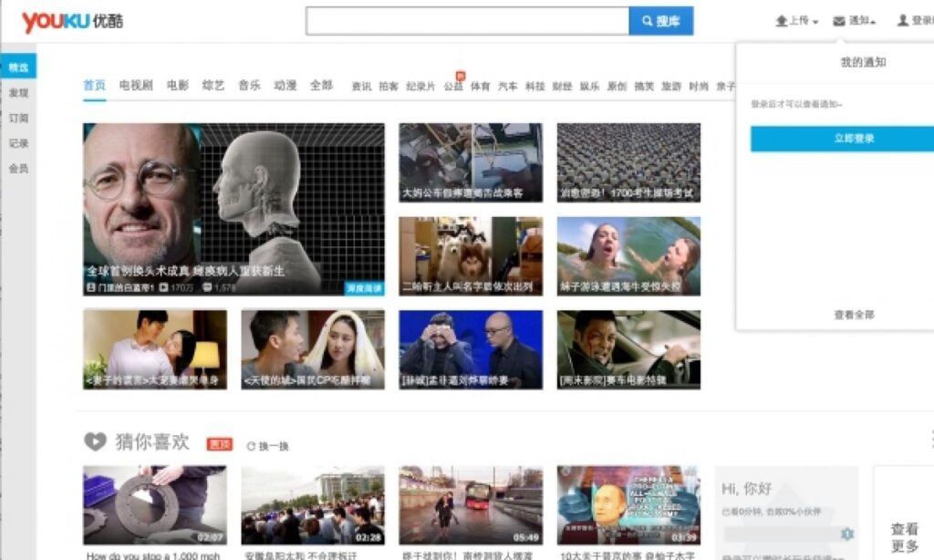Click the gear badge in Hi 你好 card
This screenshot has height=560, width=934.
pos(847,534)
